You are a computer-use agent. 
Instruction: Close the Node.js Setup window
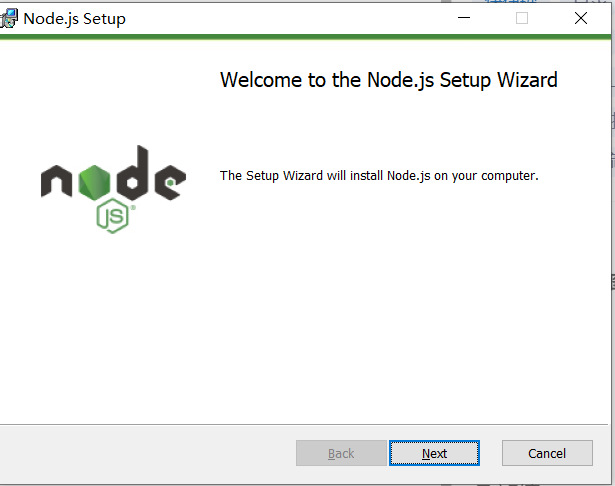click(581, 18)
